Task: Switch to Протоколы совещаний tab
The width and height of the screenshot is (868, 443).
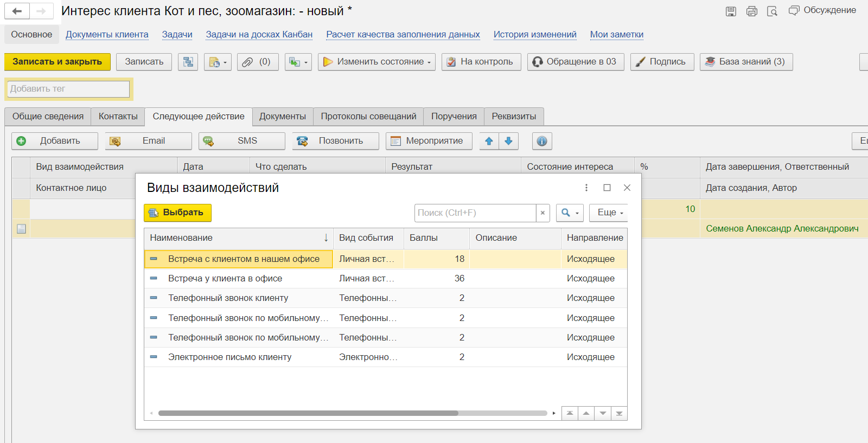Action: click(368, 117)
